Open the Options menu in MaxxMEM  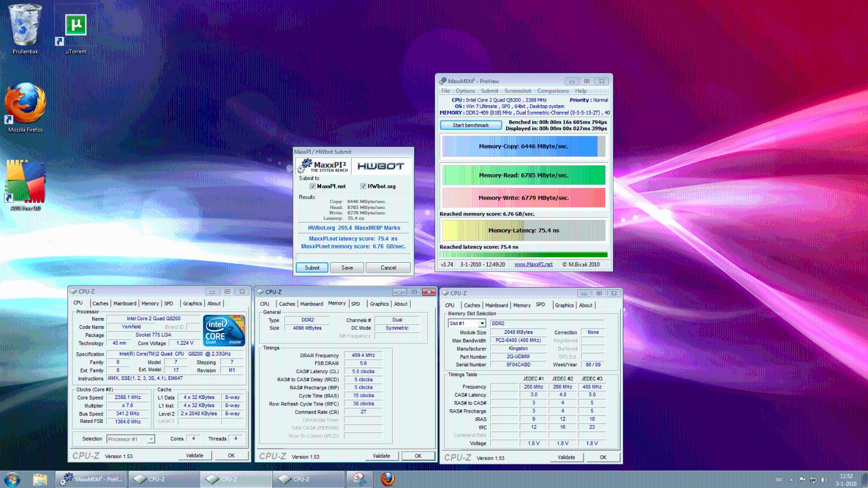coord(465,91)
